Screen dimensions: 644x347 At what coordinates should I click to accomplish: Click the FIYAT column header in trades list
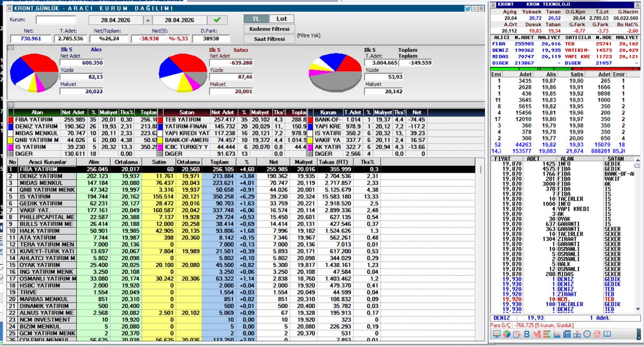(x=506, y=159)
